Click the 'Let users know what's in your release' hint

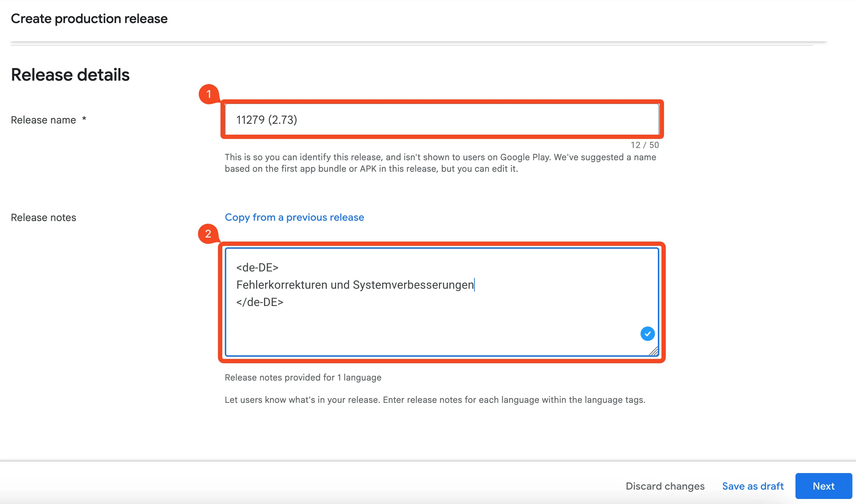point(435,400)
